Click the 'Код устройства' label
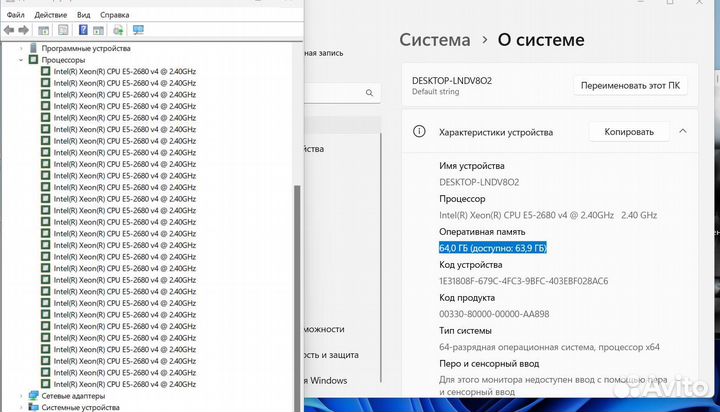720x412 pixels. pos(471,265)
